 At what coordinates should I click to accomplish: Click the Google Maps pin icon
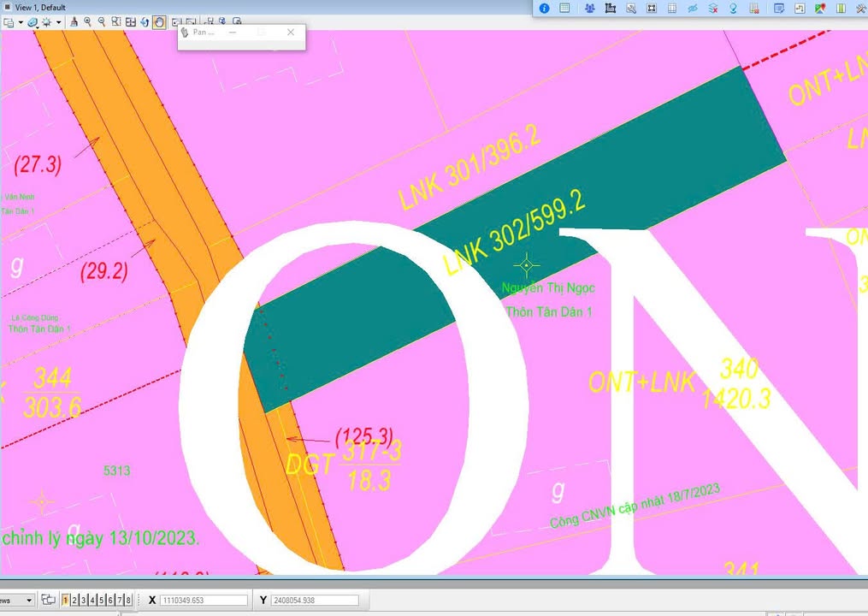820,9
